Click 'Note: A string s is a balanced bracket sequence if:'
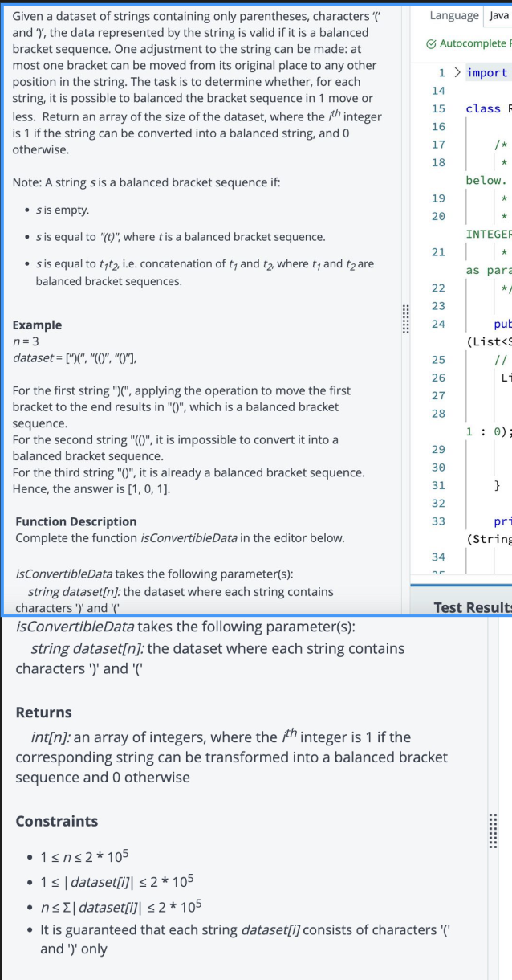512x980 pixels. [x=146, y=183]
